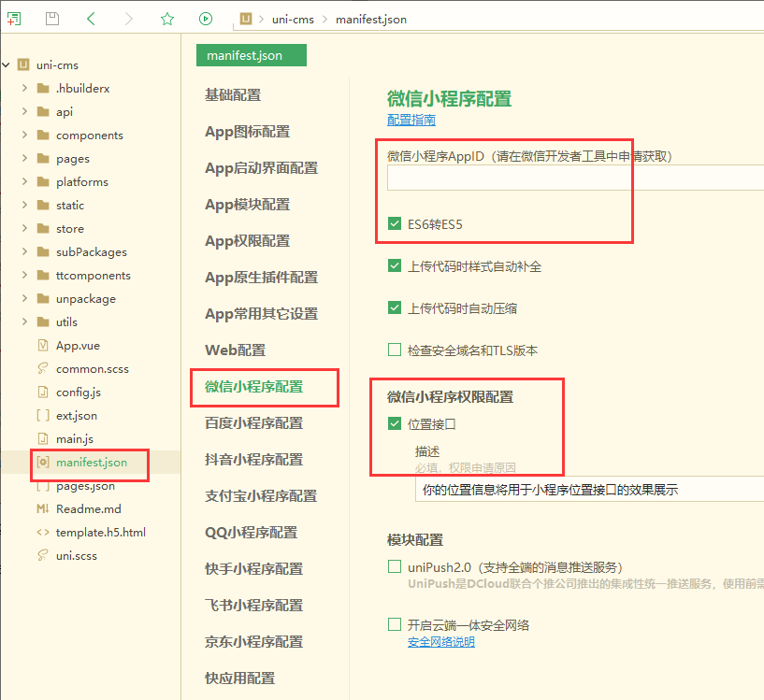
Task: Expand the pages folder in tree
Action: pos(25,159)
